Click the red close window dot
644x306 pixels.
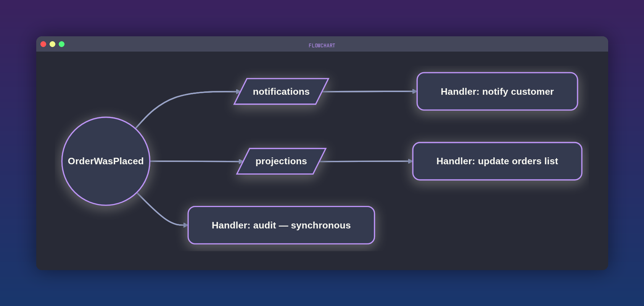[43, 44]
